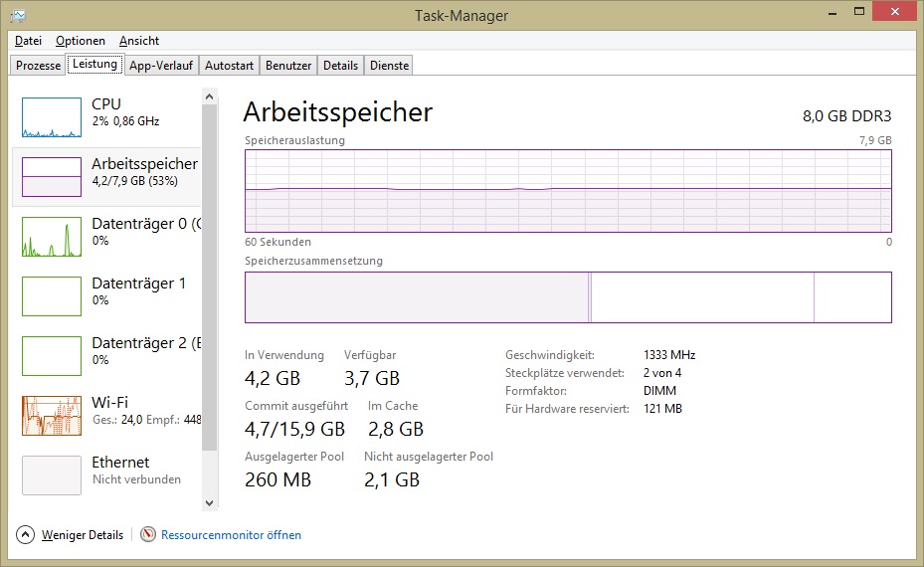Screen dimensions: 924x567
Task: Click the Ressourcenmonitor öffnen link
Action: point(231,535)
